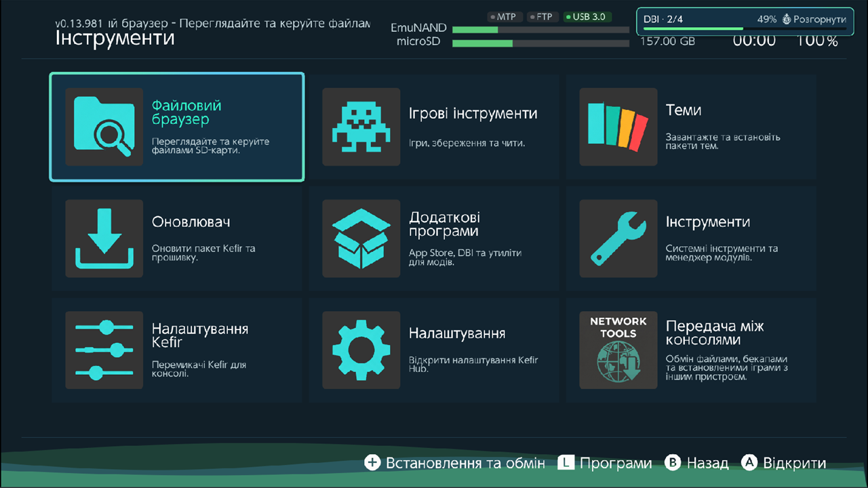Screen dimensions: 868x488
Task: Click the L button icon for Програми
Action: click(566, 463)
